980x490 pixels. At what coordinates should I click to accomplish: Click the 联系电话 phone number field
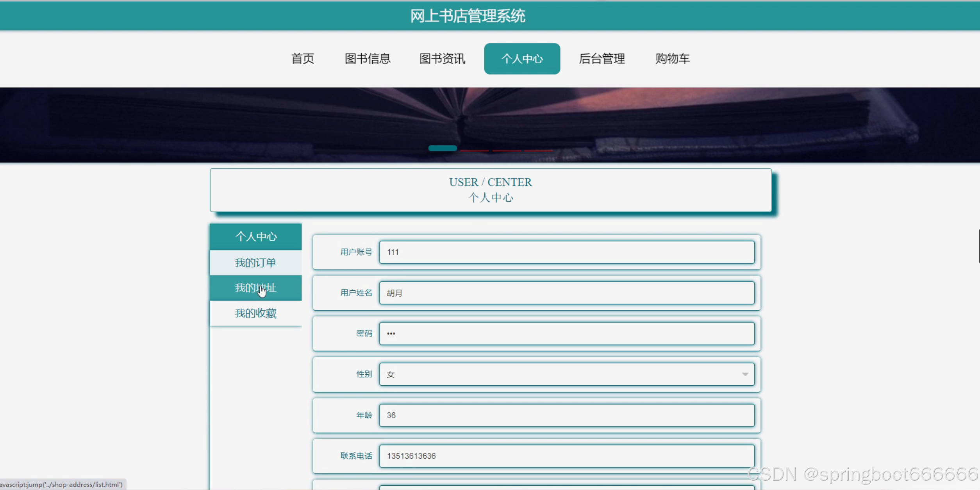566,456
